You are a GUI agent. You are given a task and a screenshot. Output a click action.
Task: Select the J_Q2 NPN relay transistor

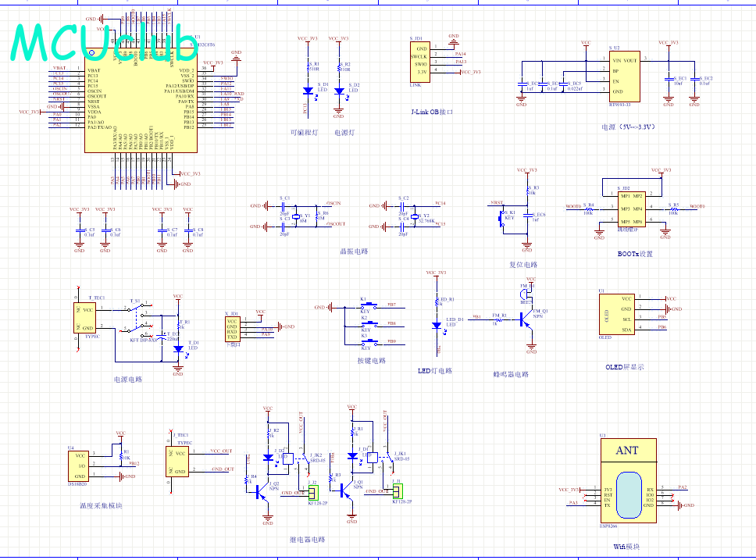tap(262, 491)
